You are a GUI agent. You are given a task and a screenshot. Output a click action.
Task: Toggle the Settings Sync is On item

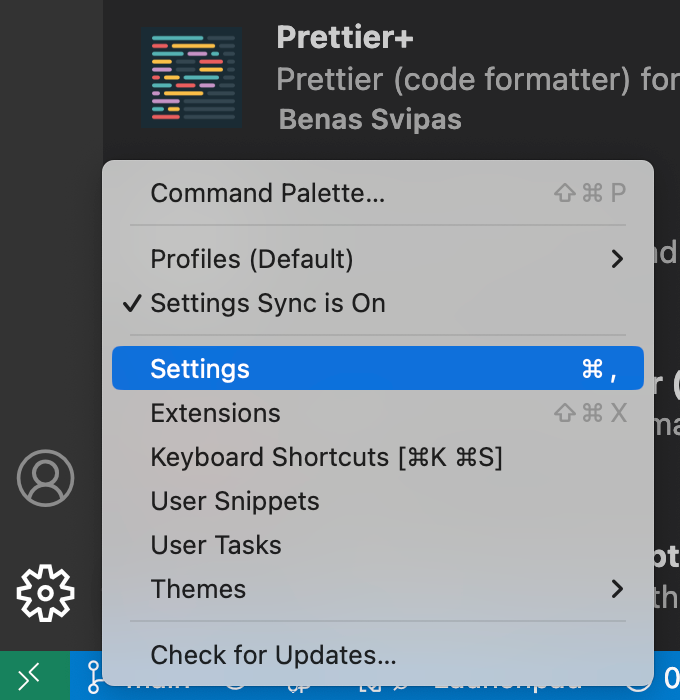pyautogui.click(x=267, y=304)
